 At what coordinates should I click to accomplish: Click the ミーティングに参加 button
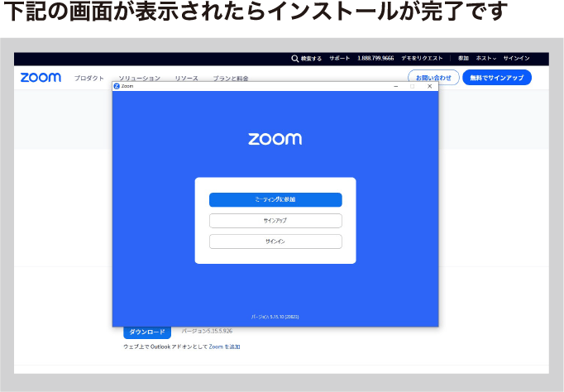click(x=275, y=199)
